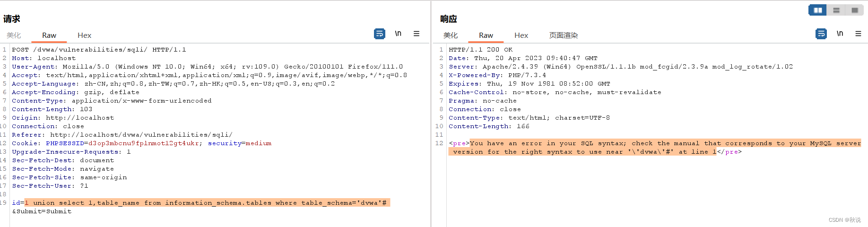The image size is (868, 227).
Task: Select the request Raw tab
Action: [49, 35]
